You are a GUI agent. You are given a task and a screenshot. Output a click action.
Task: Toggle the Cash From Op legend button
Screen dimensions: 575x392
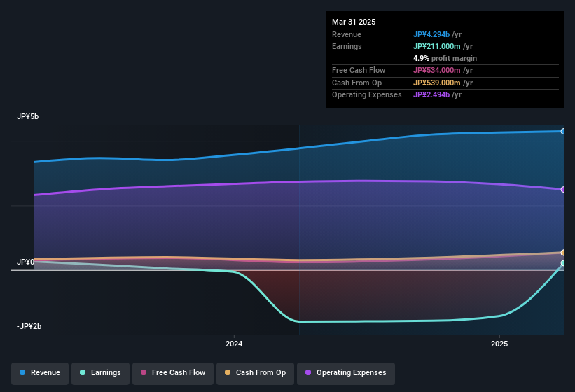click(x=255, y=373)
